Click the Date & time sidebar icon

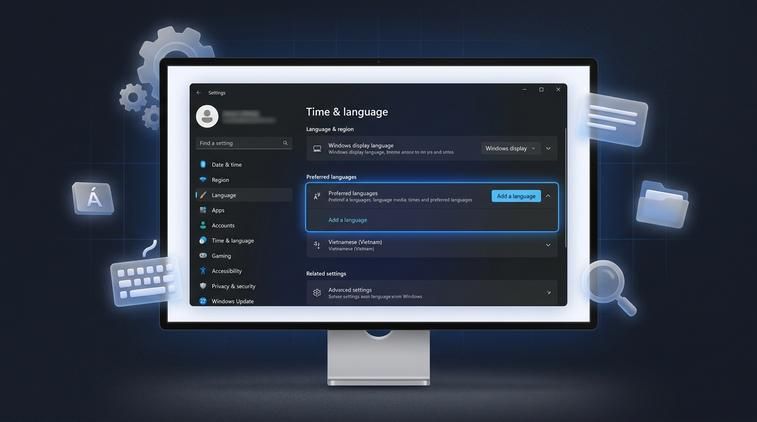pyautogui.click(x=203, y=165)
